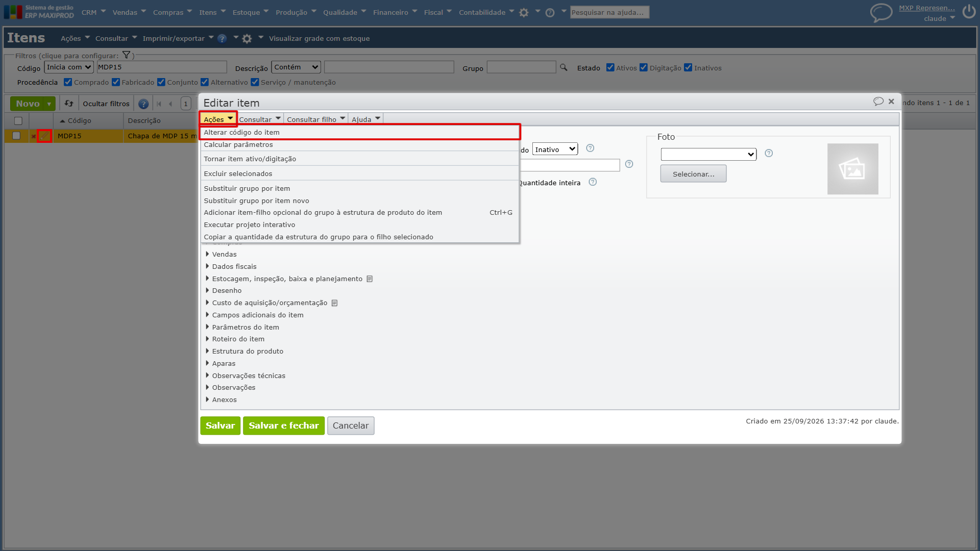
Task: Choose 'Excluir selecionados' menu entry
Action: 360,173
